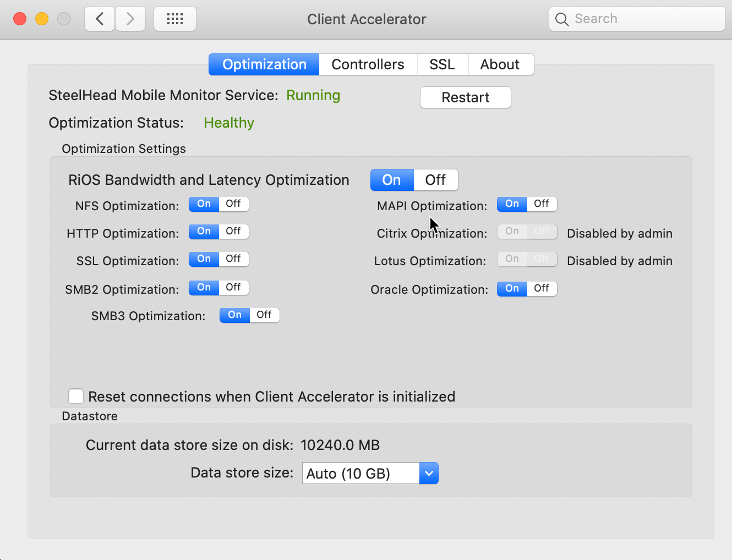Click the Optimization Settings section heading
This screenshot has width=732, height=560.
pos(124,149)
